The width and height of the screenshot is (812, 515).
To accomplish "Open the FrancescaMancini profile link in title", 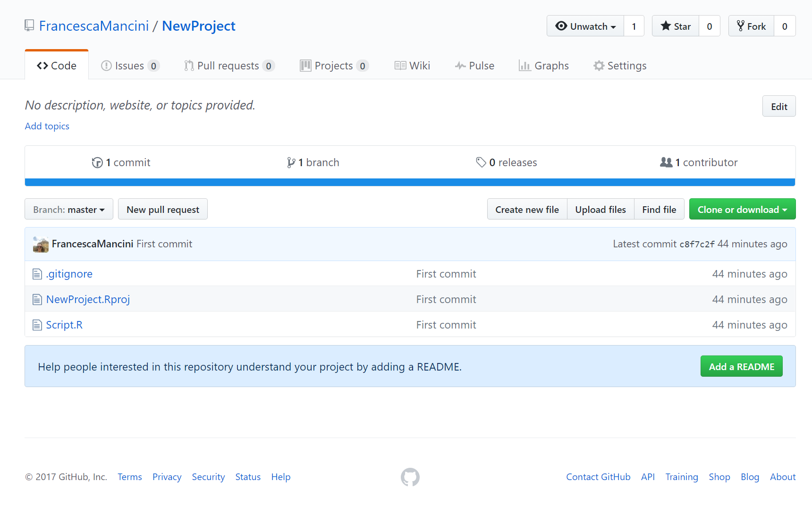I will pos(94,26).
